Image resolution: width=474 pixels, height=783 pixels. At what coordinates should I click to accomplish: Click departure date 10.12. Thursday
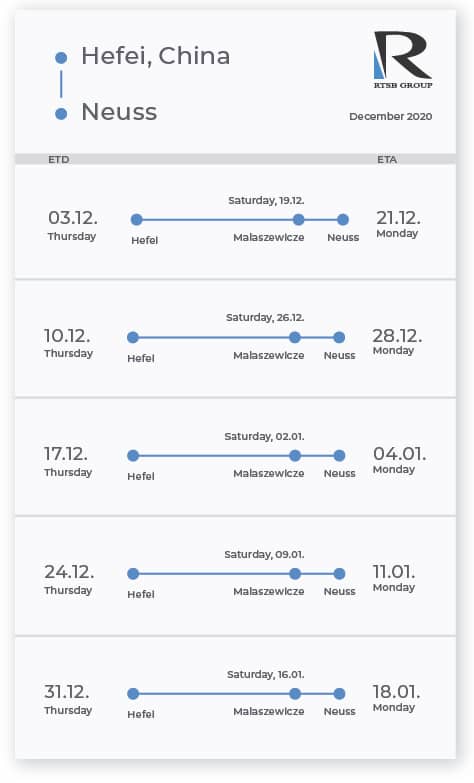[x=68, y=343]
